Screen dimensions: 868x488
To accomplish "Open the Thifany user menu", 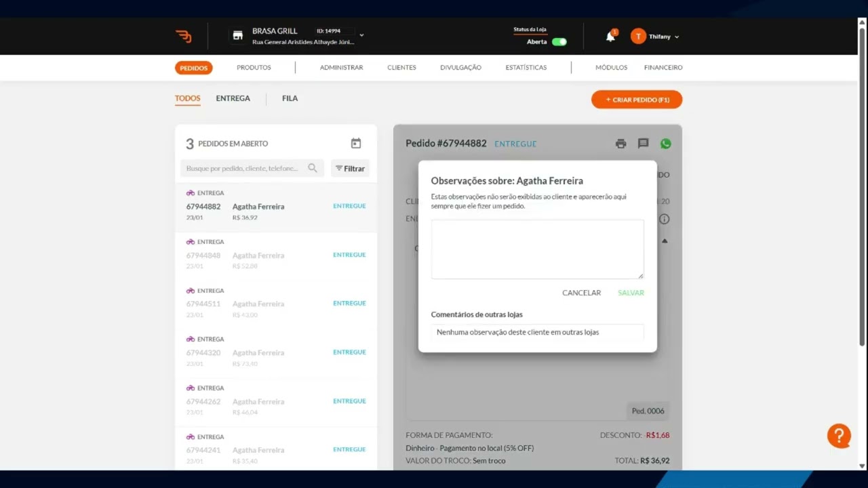I will [x=664, y=37].
